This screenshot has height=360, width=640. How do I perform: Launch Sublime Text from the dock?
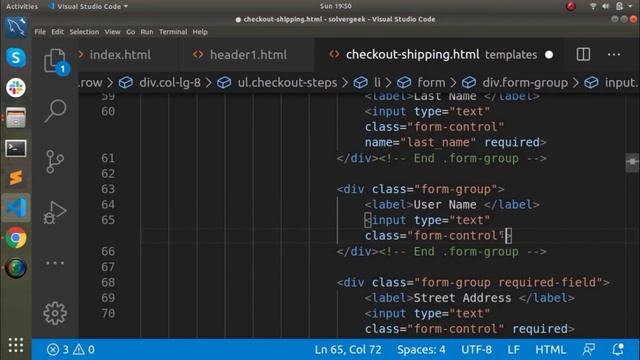[16, 178]
